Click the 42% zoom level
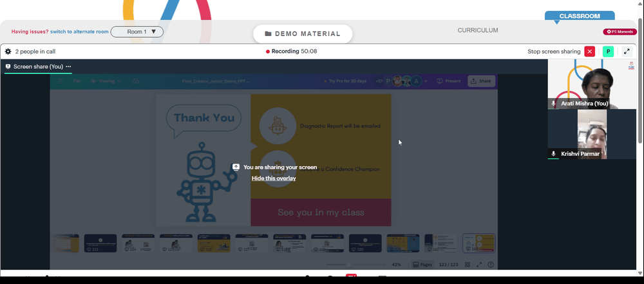 (396, 265)
